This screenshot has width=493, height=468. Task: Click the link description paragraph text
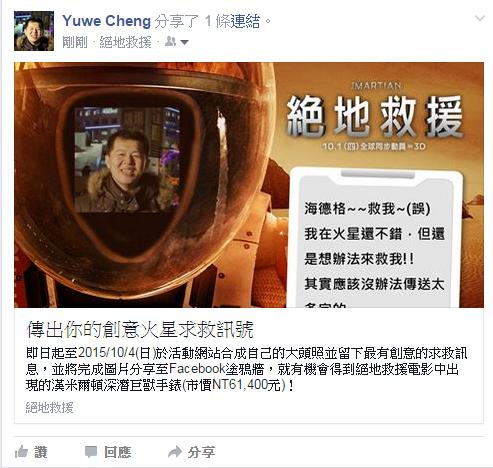(x=247, y=369)
